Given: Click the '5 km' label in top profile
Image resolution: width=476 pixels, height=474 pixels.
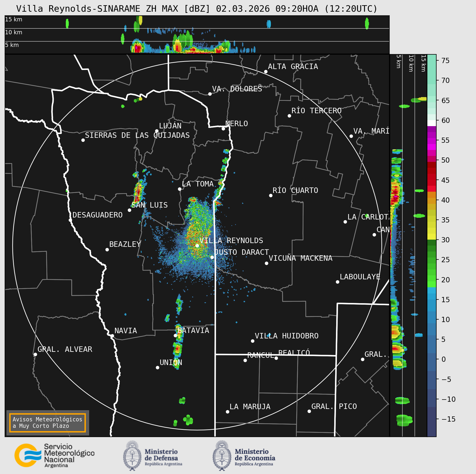Looking at the screenshot, I should pyautogui.click(x=12, y=45).
